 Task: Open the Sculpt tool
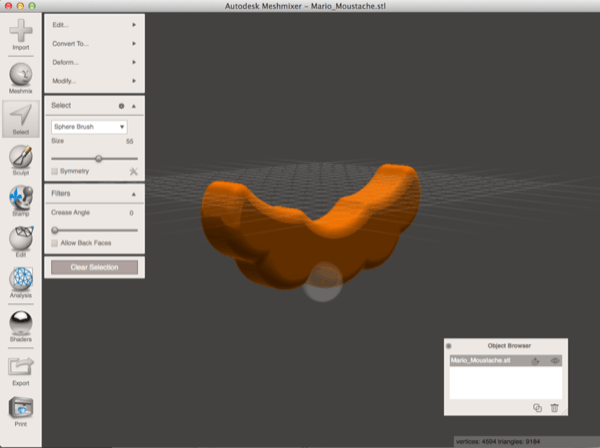(21, 160)
